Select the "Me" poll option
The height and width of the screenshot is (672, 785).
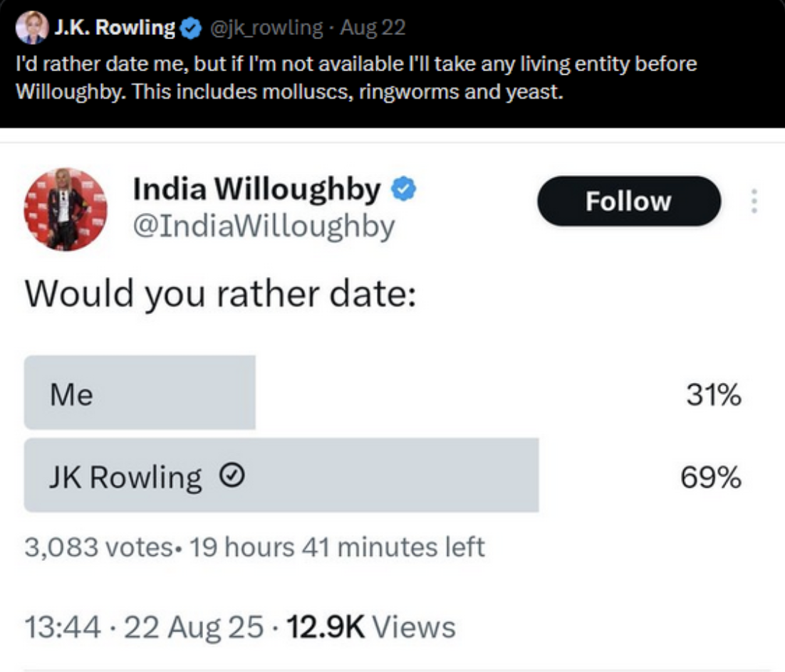[140, 393]
